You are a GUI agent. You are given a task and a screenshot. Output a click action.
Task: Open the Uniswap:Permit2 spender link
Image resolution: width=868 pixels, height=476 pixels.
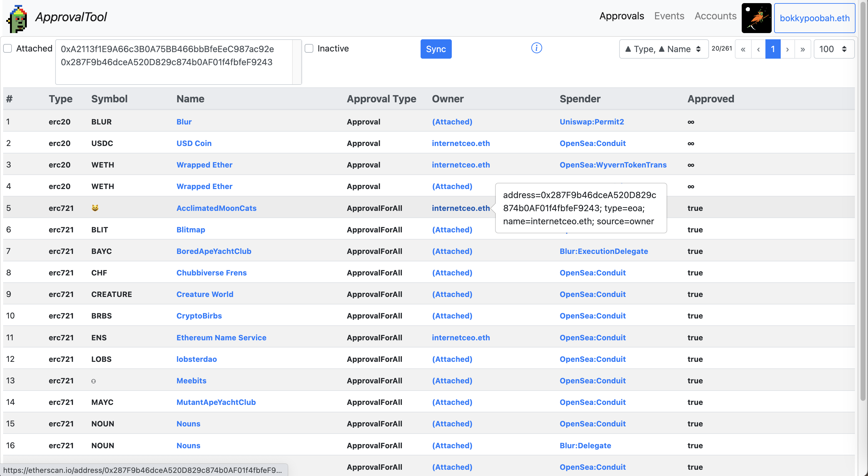click(592, 122)
